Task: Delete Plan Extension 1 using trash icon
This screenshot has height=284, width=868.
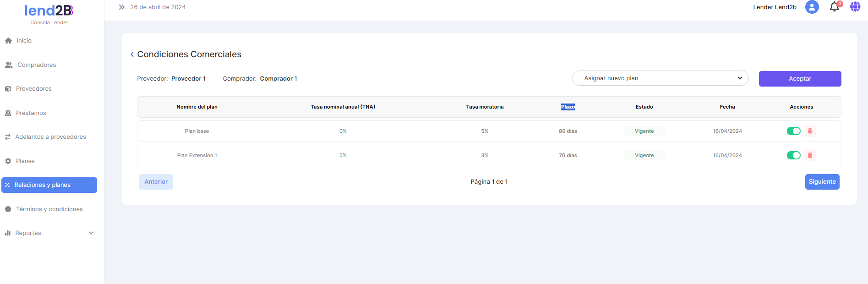Action: (810, 155)
